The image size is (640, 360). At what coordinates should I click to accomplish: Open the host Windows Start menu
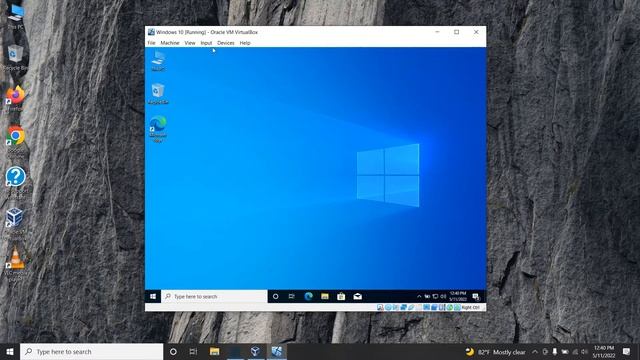10,351
